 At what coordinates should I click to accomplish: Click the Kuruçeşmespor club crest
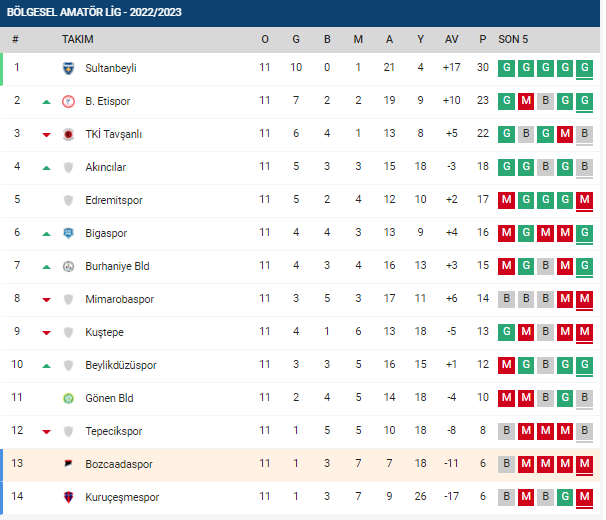(x=68, y=497)
